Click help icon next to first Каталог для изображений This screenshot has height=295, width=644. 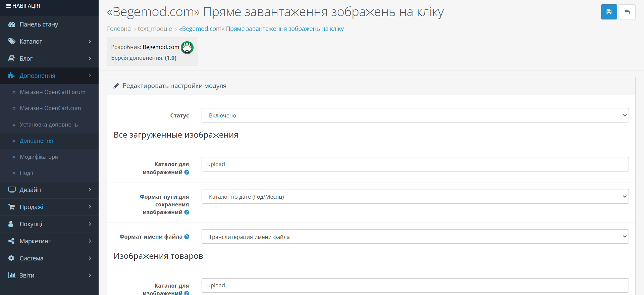(187, 172)
